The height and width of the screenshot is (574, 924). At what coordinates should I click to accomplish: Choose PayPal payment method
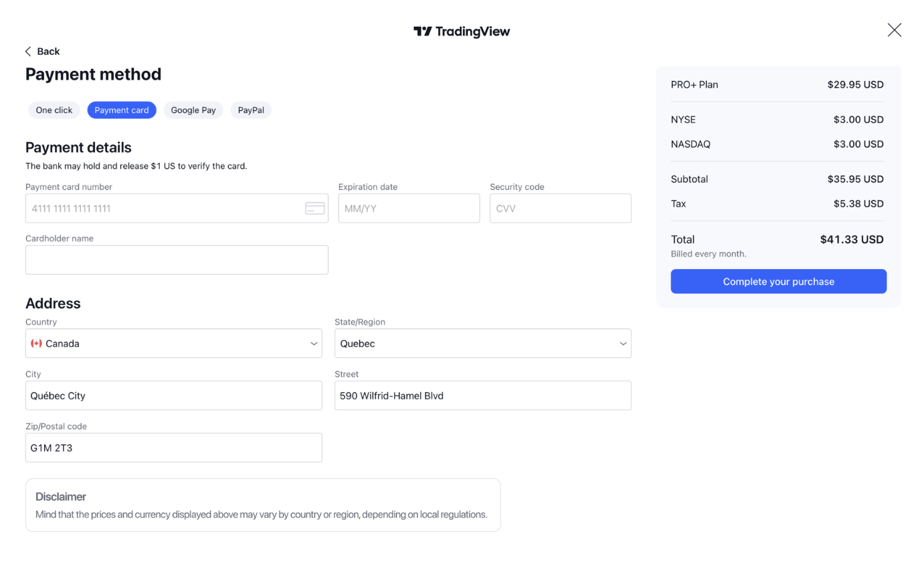251,110
